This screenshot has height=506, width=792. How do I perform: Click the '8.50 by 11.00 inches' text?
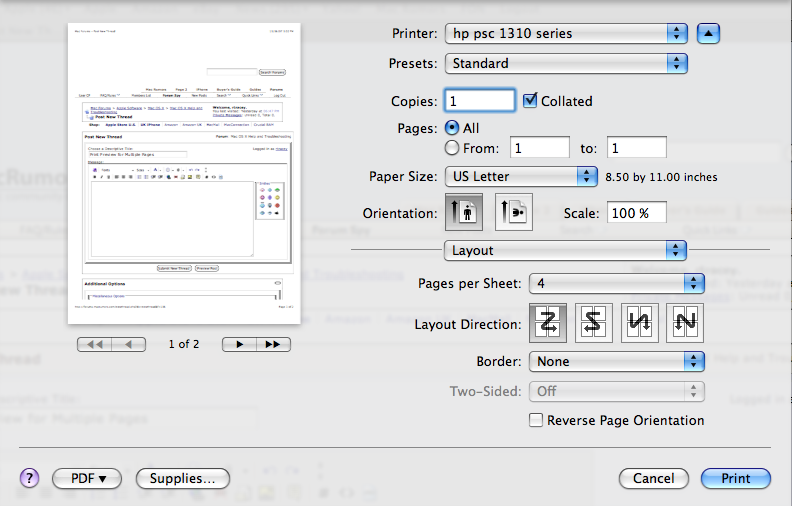[661, 177]
